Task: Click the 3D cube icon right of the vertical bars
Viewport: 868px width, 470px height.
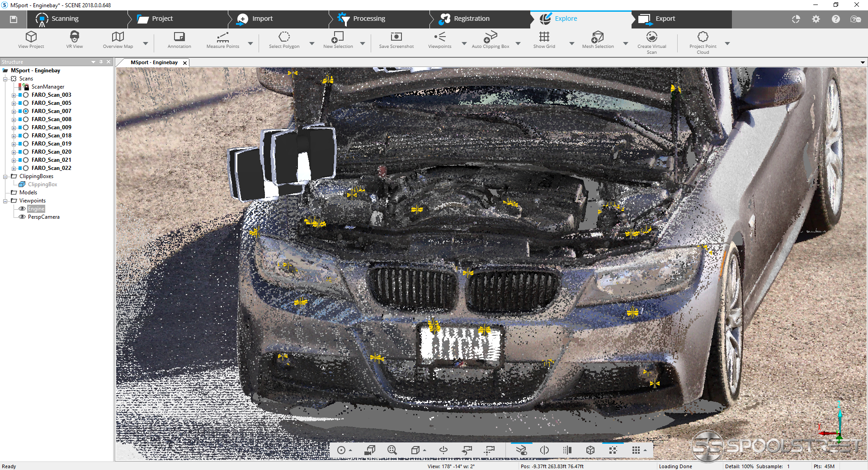Action: click(590, 450)
